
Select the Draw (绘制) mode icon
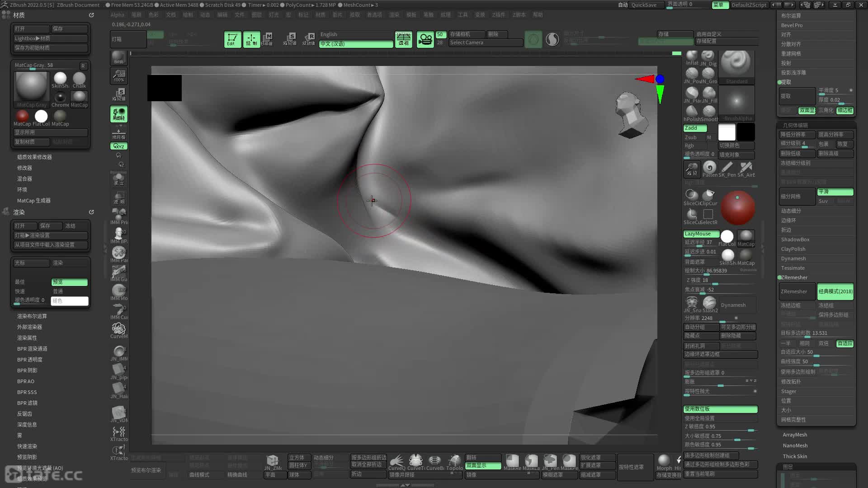(251, 39)
